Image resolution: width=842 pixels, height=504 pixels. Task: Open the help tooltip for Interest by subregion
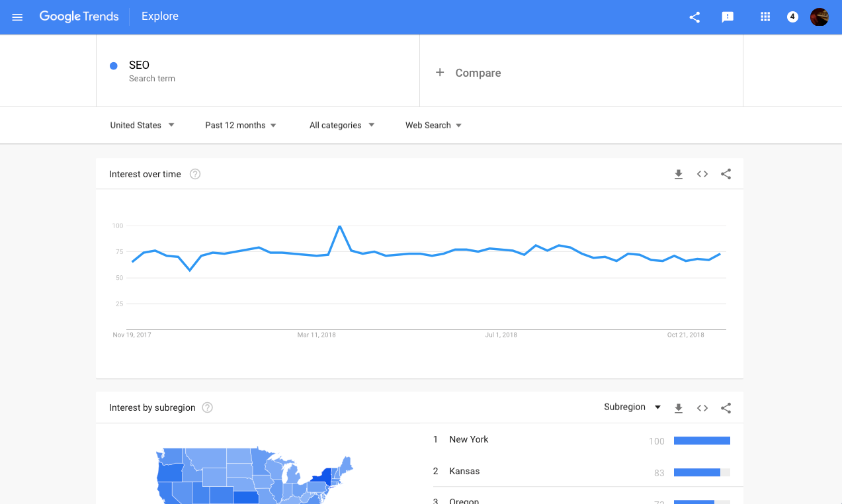tap(207, 407)
